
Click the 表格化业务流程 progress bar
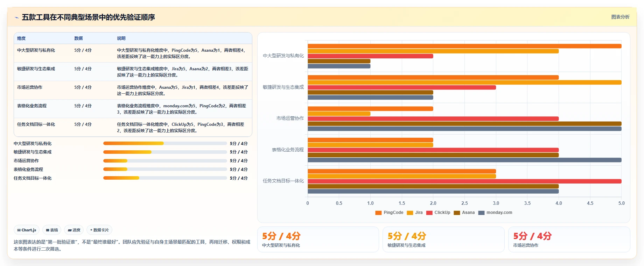[165, 169]
